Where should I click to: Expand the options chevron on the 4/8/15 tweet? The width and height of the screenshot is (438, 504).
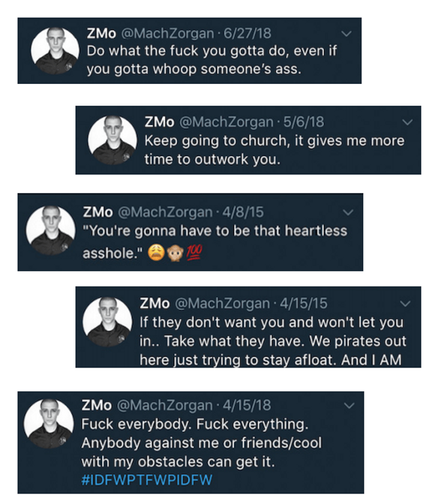[349, 213]
